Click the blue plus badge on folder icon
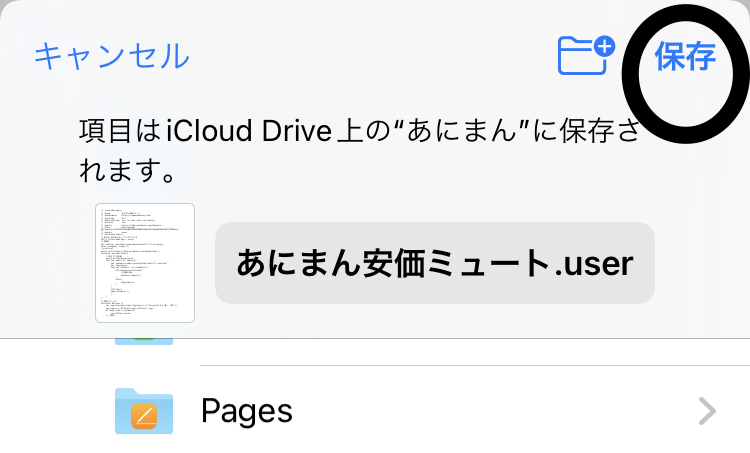Viewport: 750px width, 453px height. 604,46
